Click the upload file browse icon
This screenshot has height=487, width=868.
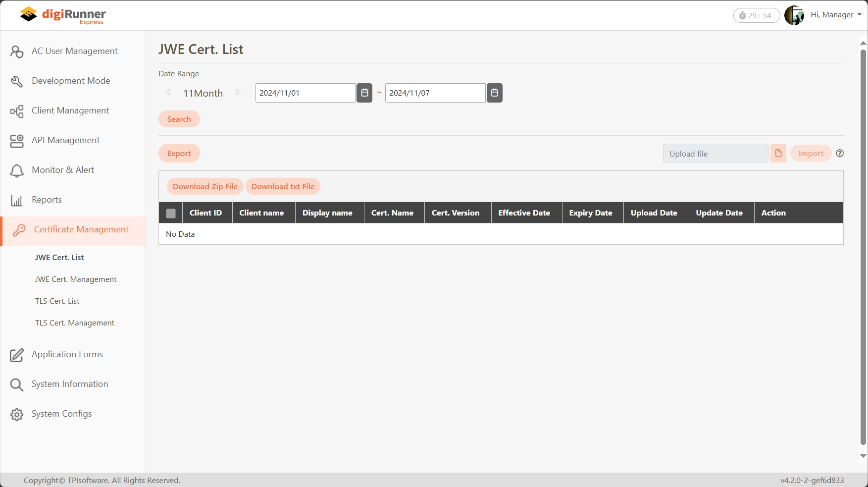click(778, 154)
